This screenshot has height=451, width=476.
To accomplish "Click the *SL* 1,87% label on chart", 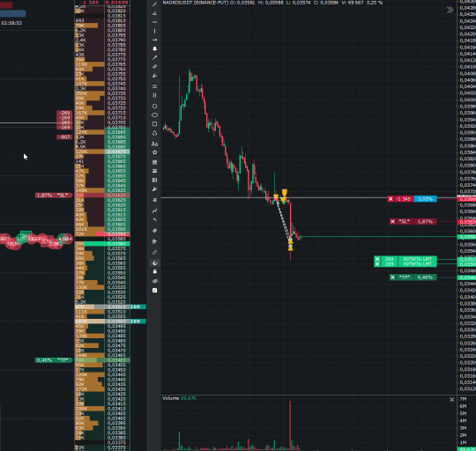I will (416, 222).
